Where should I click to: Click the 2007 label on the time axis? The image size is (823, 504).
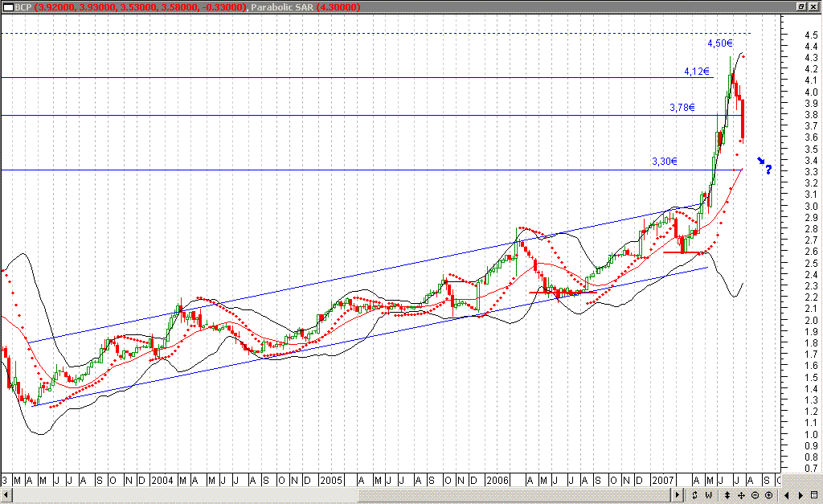click(665, 480)
